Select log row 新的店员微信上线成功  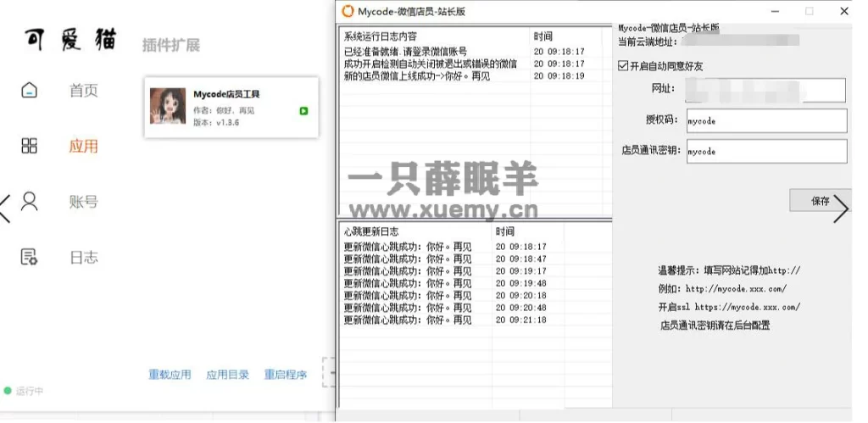tap(417, 75)
